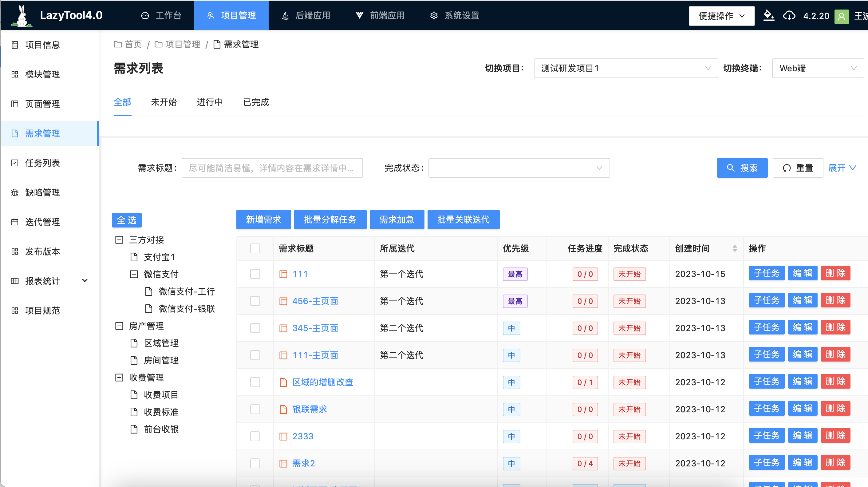Viewport: 868px width, 487px height.
Task: Click the 工作台 dashboard icon
Action: 145,15
